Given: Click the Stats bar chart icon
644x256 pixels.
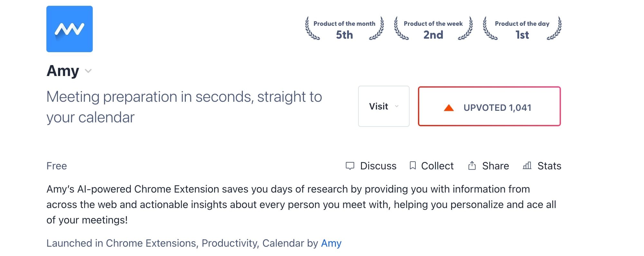Looking at the screenshot, I should tap(527, 166).
